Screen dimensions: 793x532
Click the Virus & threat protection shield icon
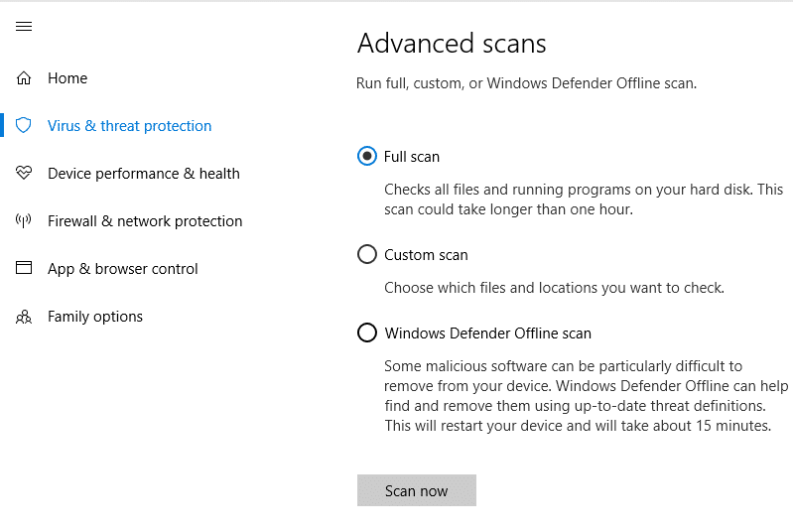click(24, 126)
